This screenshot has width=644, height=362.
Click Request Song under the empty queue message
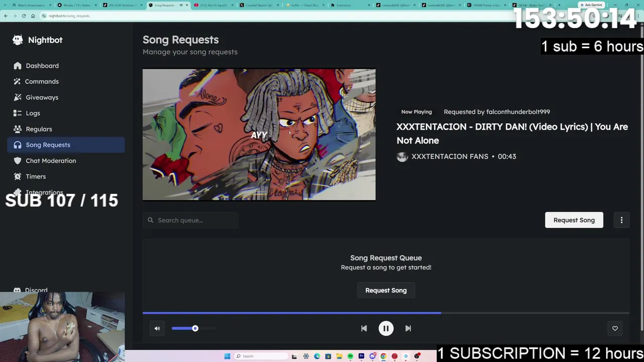tap(386, 290)
